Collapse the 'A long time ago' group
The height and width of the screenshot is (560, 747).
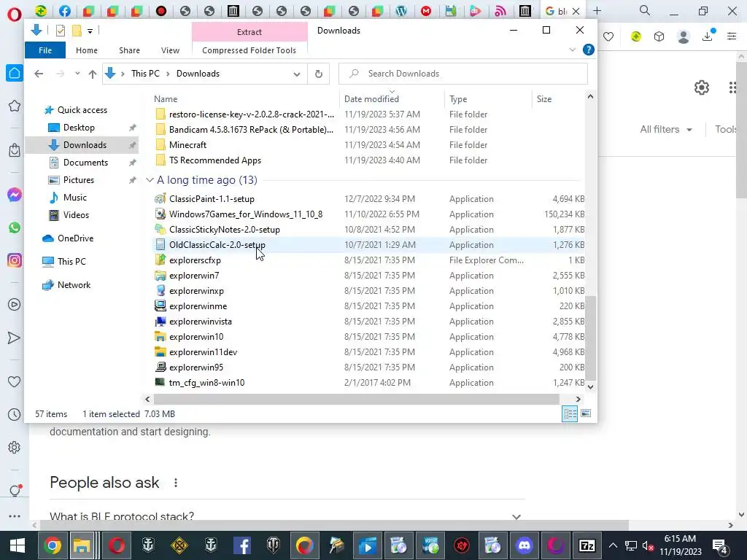coord(150,180)
